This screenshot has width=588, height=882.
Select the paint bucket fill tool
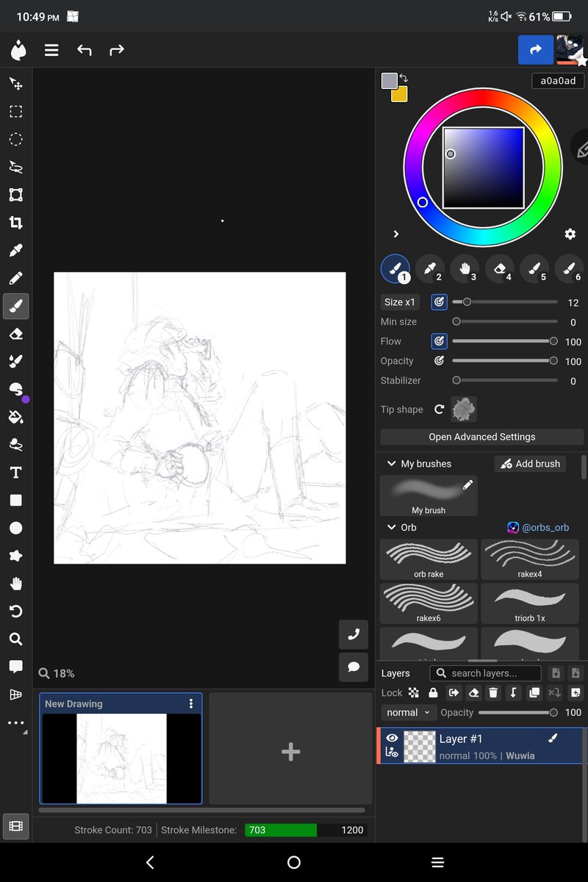coord(16,417)
